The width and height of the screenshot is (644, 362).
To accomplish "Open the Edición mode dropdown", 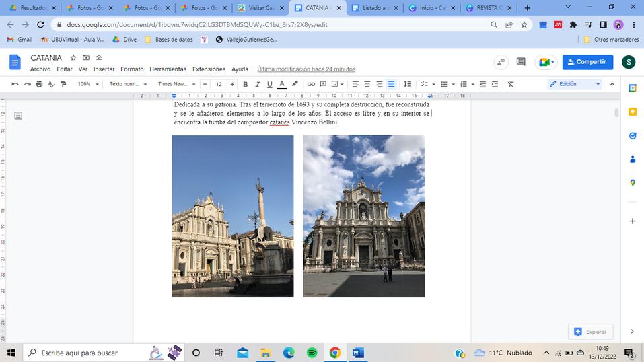I will click(x=574, y=84).
